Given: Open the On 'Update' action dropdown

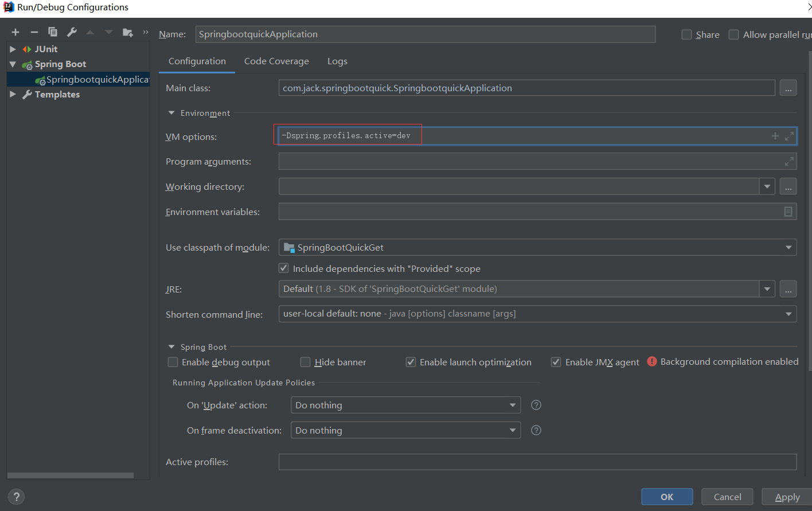Looking at the screenshot, I should (x=405, y=405).
